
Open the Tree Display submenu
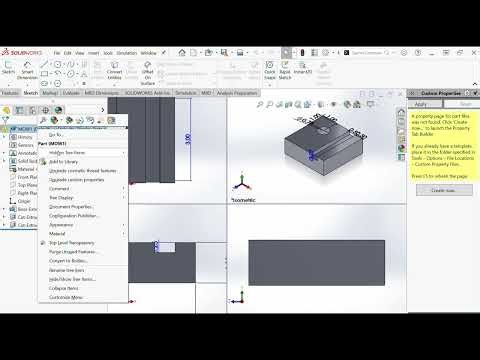click(83, 198)
